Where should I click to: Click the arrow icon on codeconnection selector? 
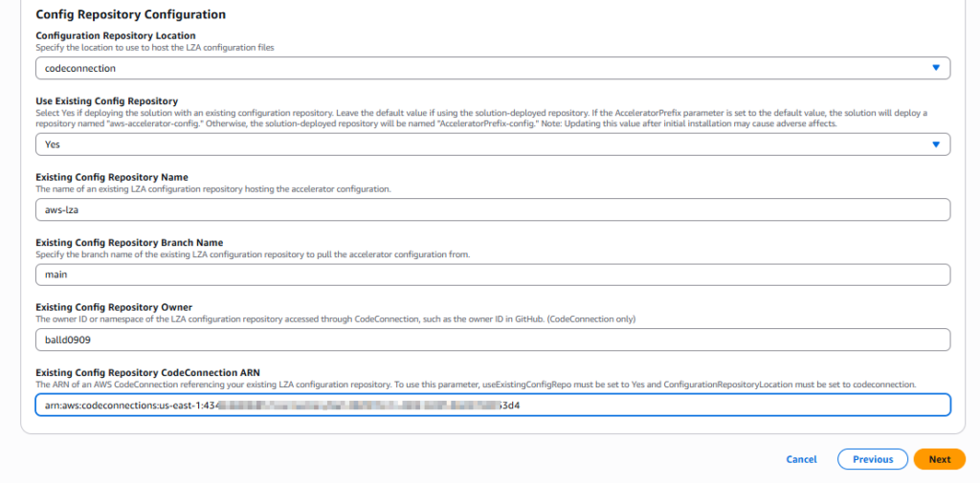click(x=935, y=68)
